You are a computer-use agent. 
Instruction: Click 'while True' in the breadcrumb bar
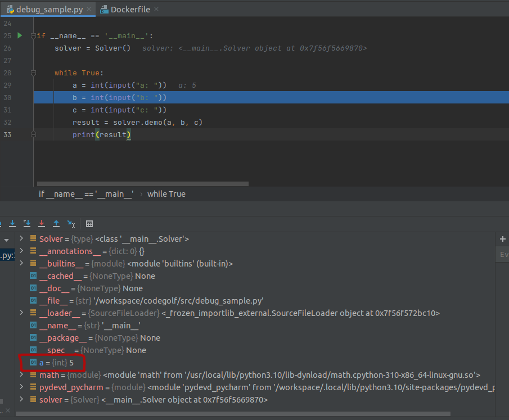point(166,194)
